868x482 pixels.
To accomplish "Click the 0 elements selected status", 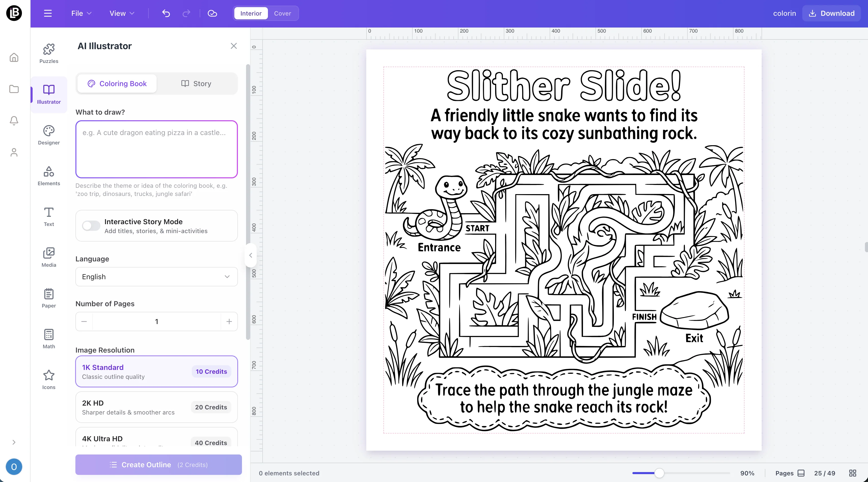I will (x=289, y=473).
